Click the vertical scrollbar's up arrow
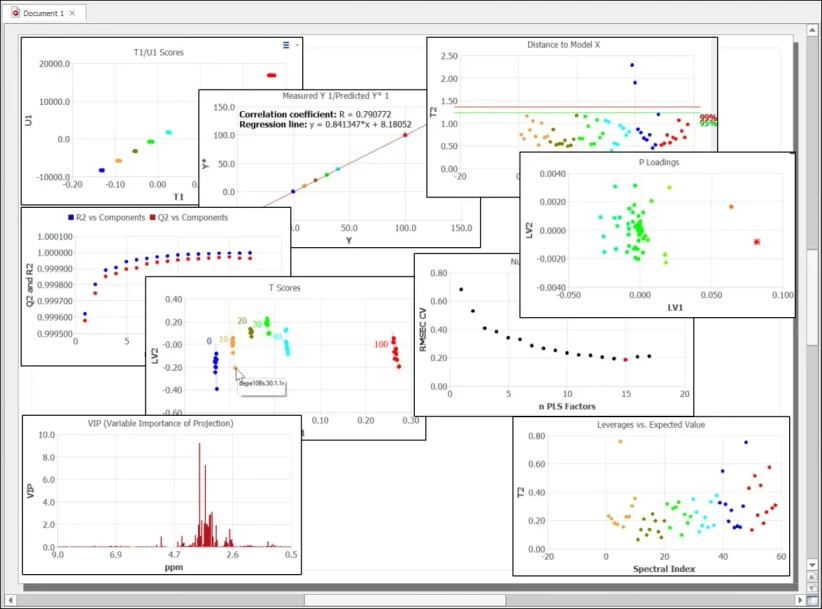This screenshot has height=609, width=822. tap(812, 30)
